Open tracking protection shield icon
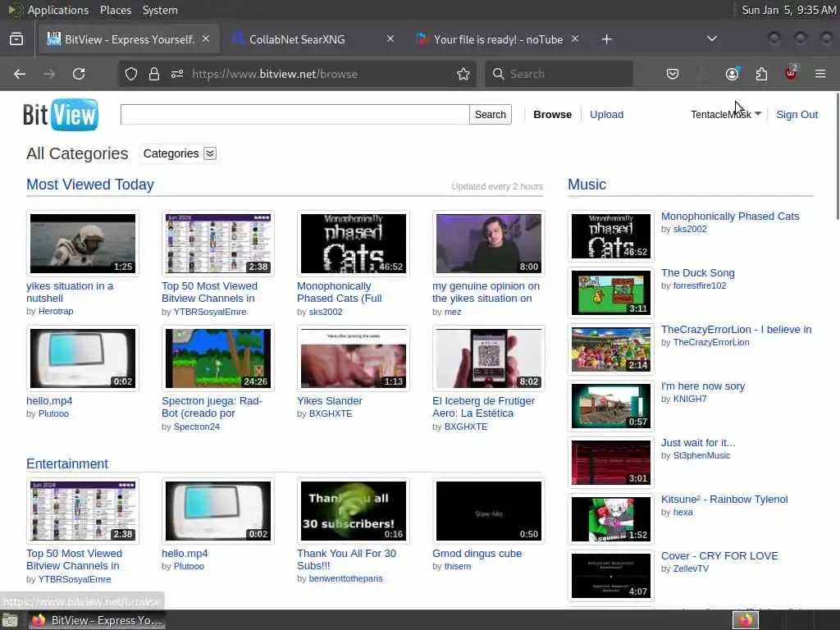The image size is (840, 630). tap(131, 74)
